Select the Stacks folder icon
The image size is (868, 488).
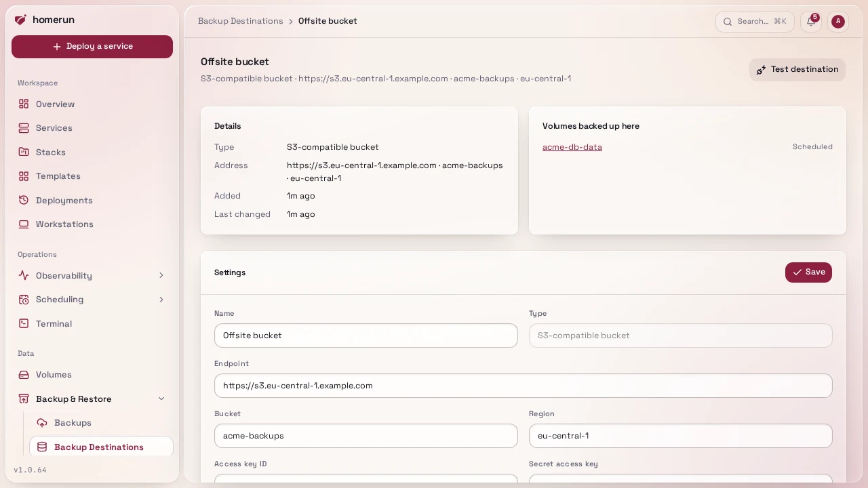tap(24, 152)
